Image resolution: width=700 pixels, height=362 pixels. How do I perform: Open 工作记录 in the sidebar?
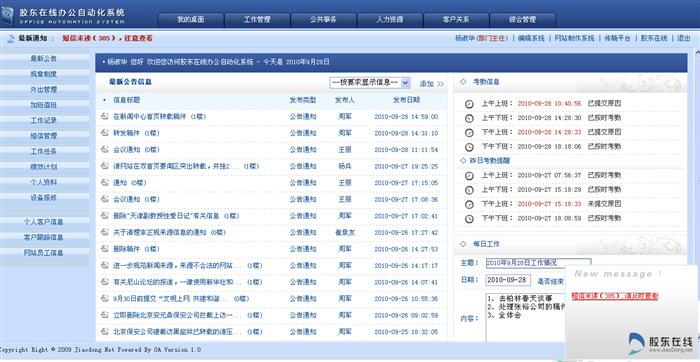pyautogui.click(x=44, y=121)
